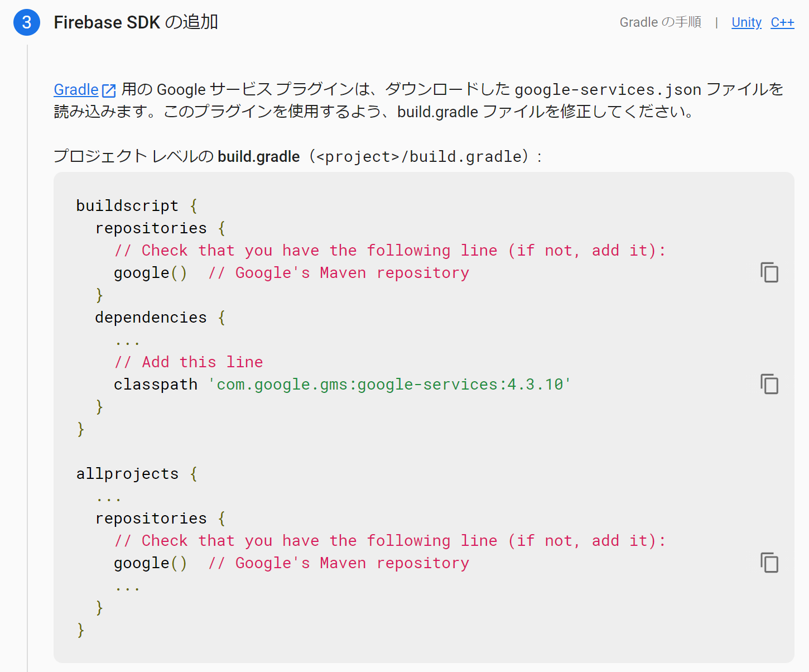Switch to Unity instructions
809x672 pixels.
746,22
